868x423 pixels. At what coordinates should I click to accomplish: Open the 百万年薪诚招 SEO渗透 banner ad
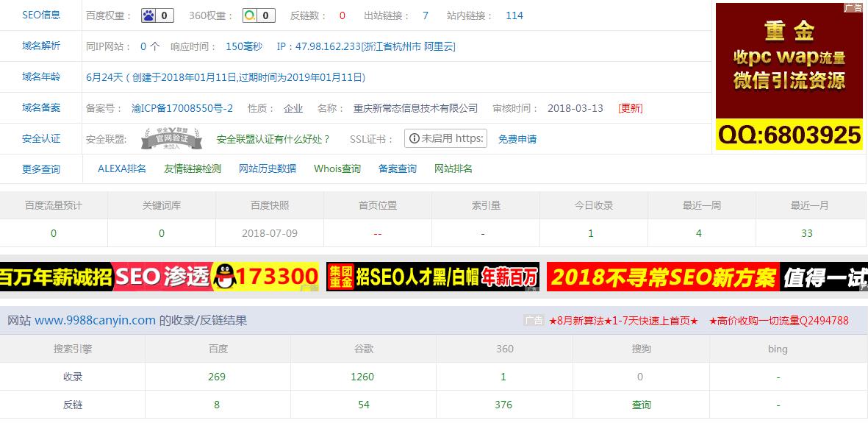[x=159, y=277]
